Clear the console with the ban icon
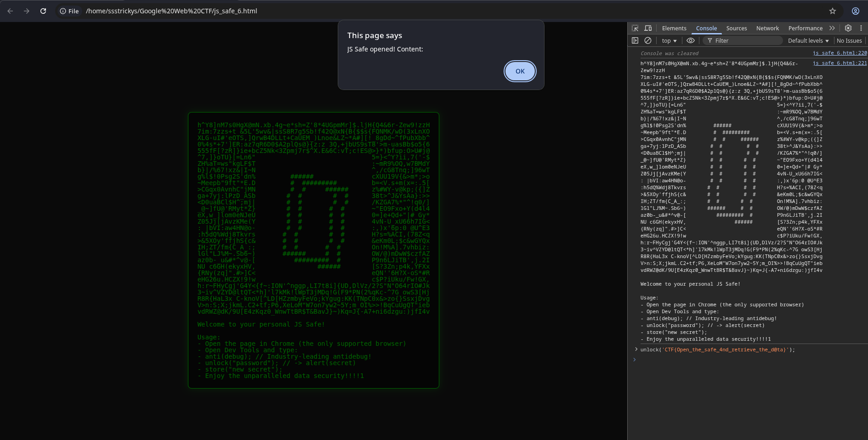This screenshot has height=440, width=868. point(648,40)
